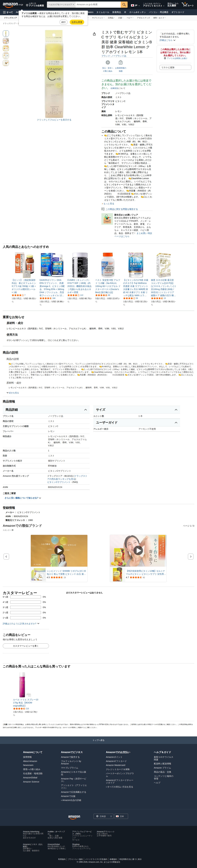Open the footer 日本語 language dropdown

tap(103, 816)
